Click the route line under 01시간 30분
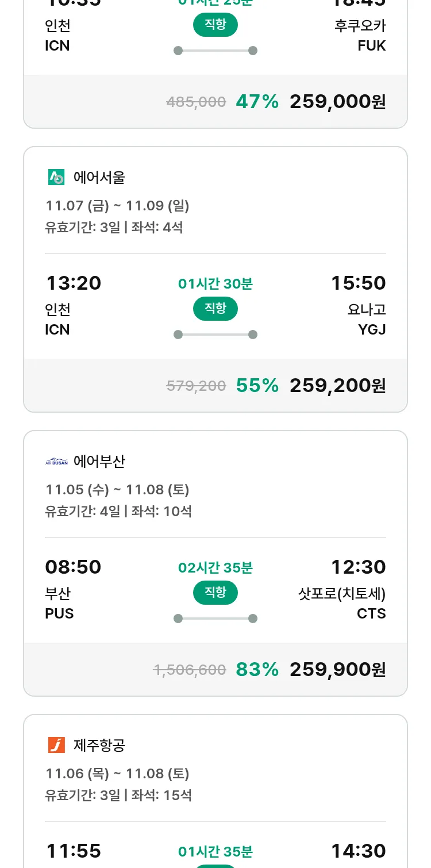 (x=215, y=335)
